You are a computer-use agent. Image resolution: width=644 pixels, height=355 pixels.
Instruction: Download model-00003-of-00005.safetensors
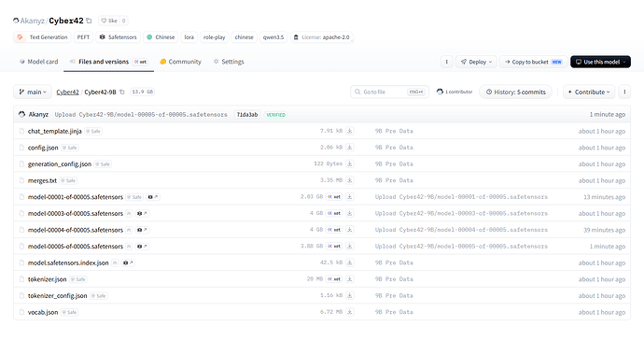point(349,213)
